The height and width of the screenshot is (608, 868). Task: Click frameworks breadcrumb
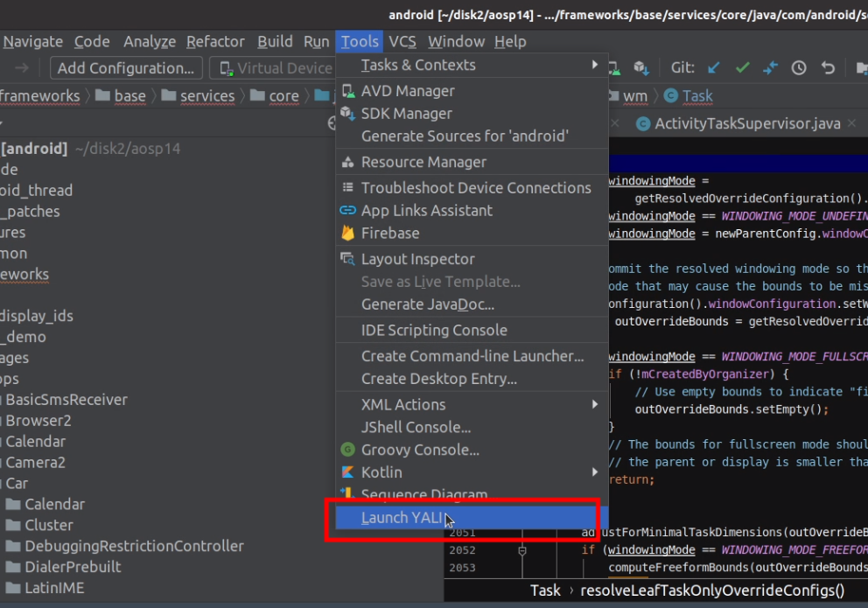[x=39, y=95]
